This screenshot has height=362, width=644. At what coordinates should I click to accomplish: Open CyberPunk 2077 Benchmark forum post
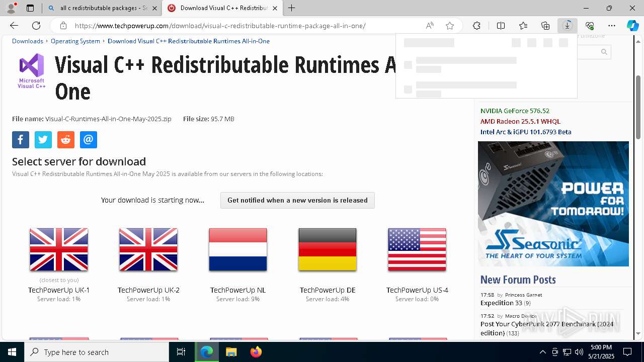(x=547, y=328)
